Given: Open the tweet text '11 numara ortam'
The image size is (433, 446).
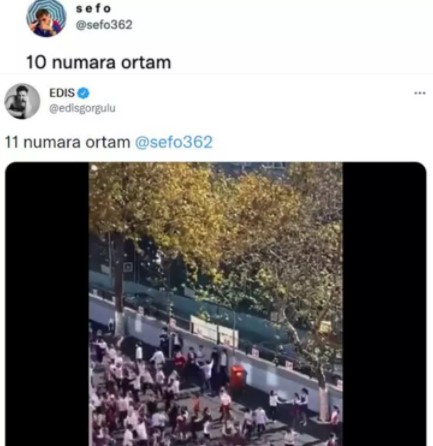Looking at the screenshot, I should 67,142.
